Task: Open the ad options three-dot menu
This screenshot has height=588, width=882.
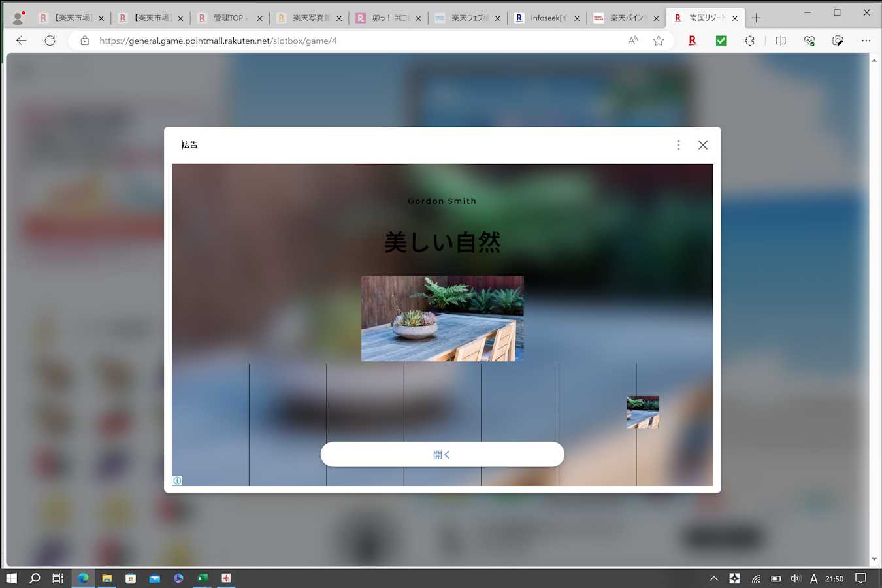Action: tap(678, 145)
